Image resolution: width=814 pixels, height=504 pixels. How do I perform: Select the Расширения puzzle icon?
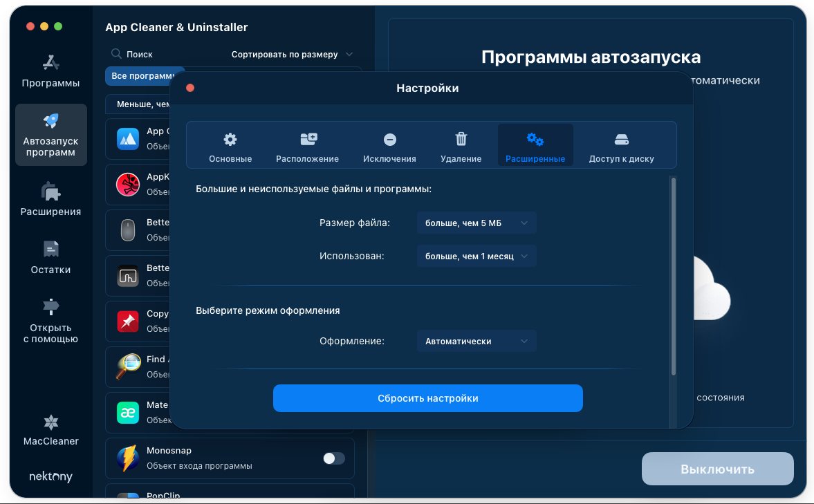pyautogui.click(x=50, y=191)
